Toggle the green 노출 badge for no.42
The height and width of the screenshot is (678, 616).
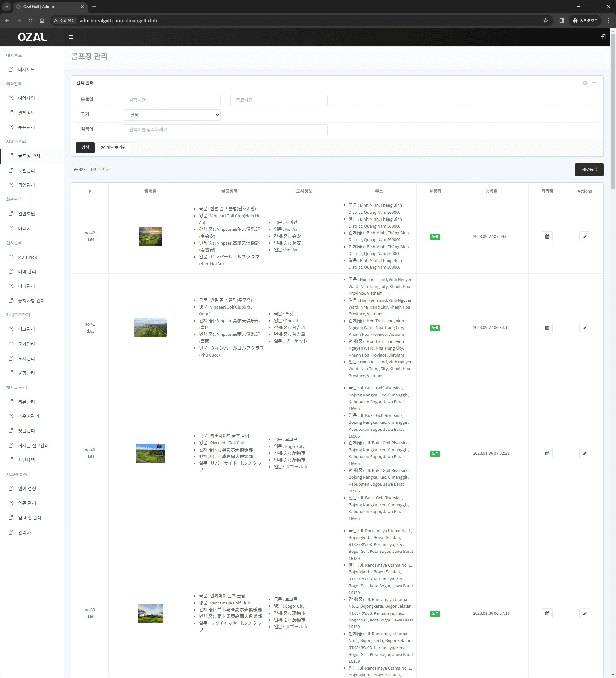(x=435, y=237)
